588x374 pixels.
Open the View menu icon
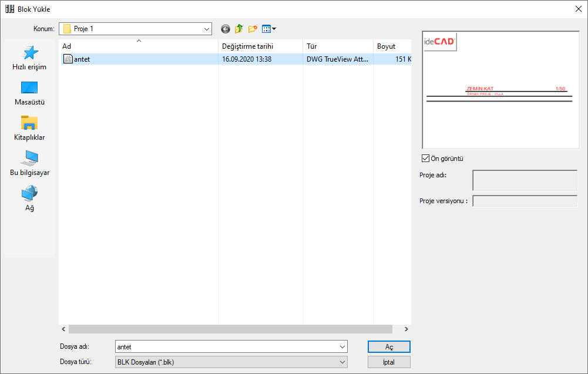tap(269, 29)
